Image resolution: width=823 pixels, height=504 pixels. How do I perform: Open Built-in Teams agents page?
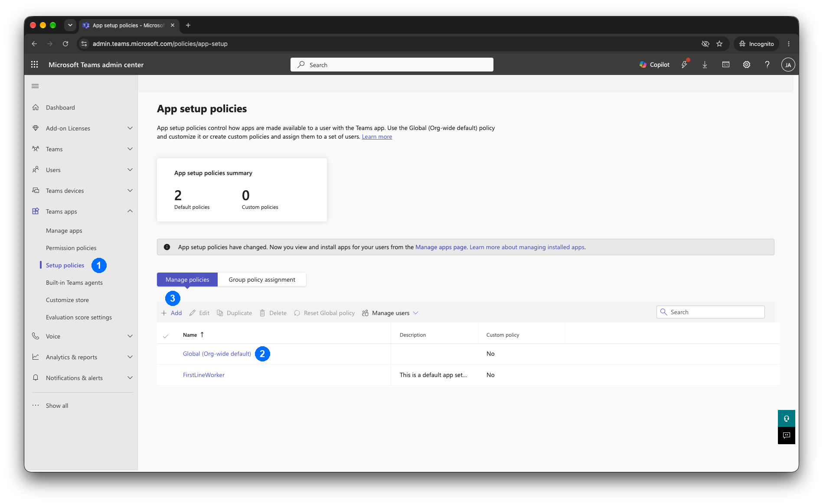click(x=74, y=283)
